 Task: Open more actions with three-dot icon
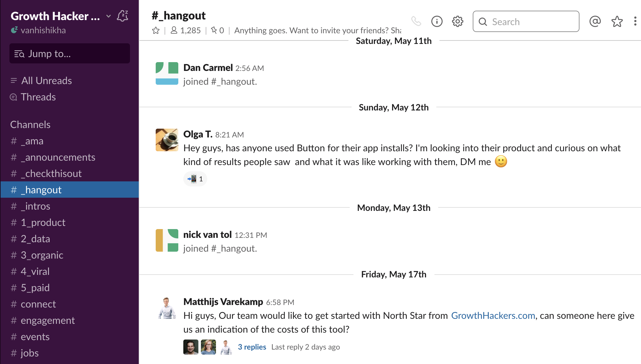click(635, 21)
